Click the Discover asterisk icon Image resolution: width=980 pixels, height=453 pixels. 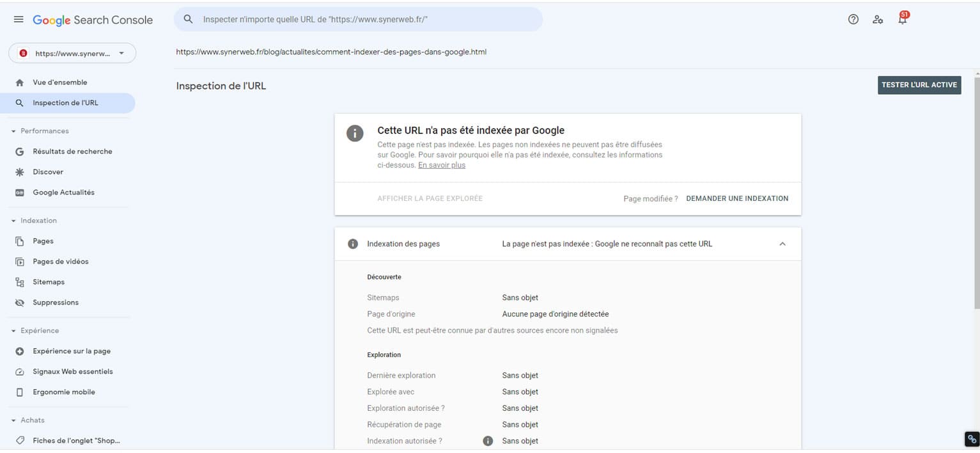click(20, 172)
